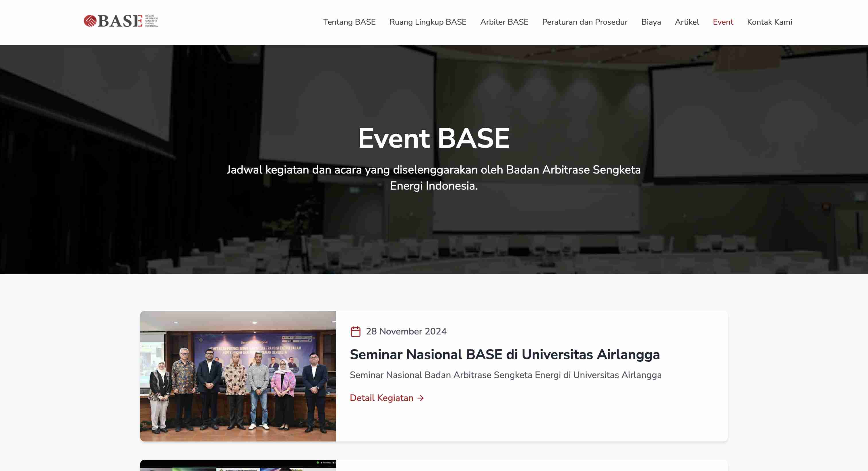Click the red BASE logo emblem

[x=90, y=21]
